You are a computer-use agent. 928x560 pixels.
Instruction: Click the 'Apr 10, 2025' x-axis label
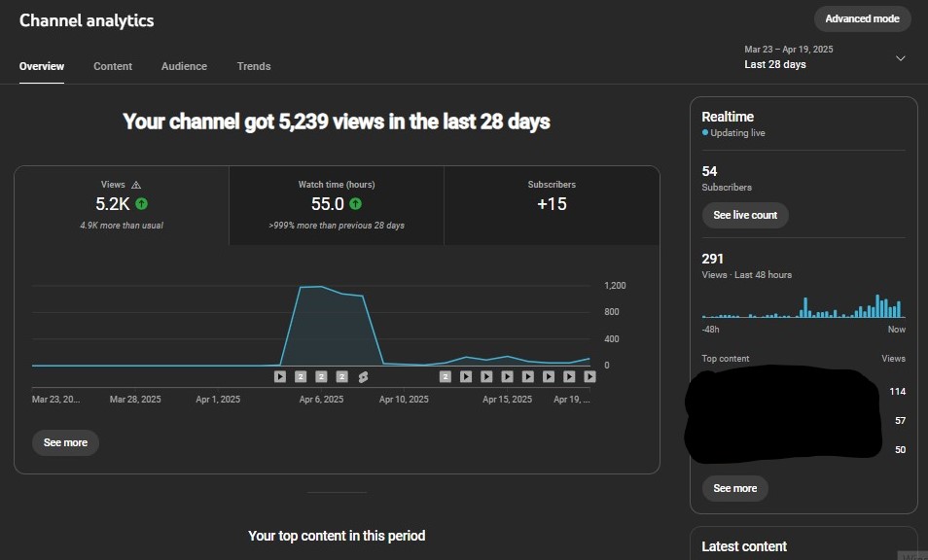pos(404,400)
